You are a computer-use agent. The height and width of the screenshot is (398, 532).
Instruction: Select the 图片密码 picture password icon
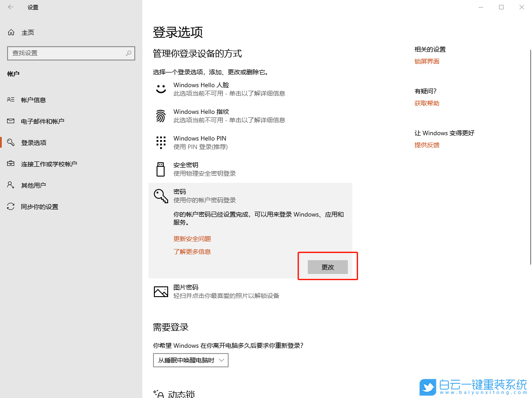point(161,291)
